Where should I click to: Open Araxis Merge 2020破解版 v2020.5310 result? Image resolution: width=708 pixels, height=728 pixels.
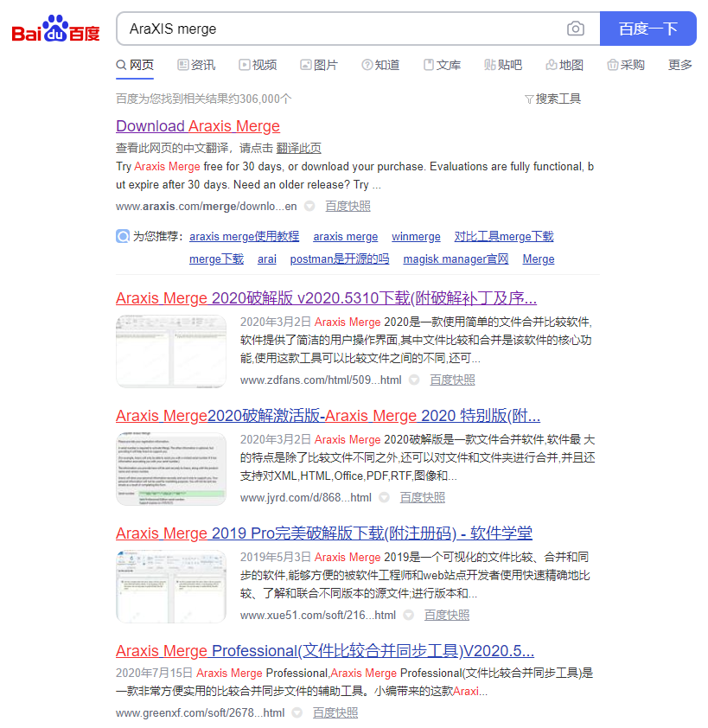326,298
